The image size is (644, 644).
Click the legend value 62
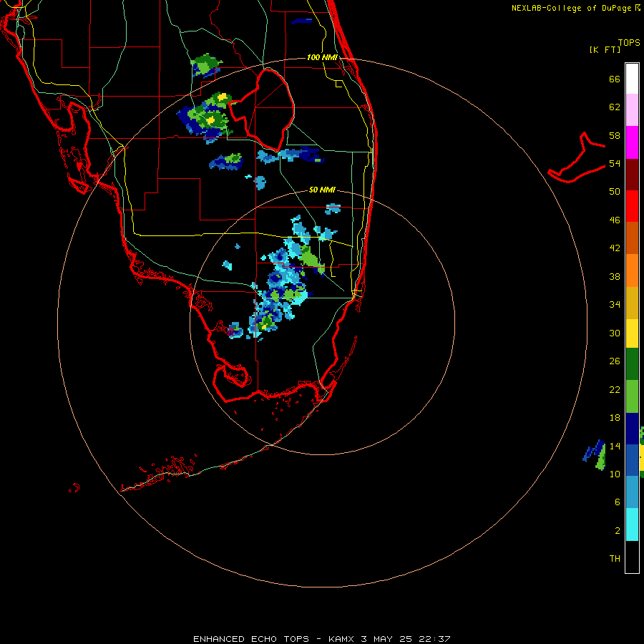coord(615,107)
